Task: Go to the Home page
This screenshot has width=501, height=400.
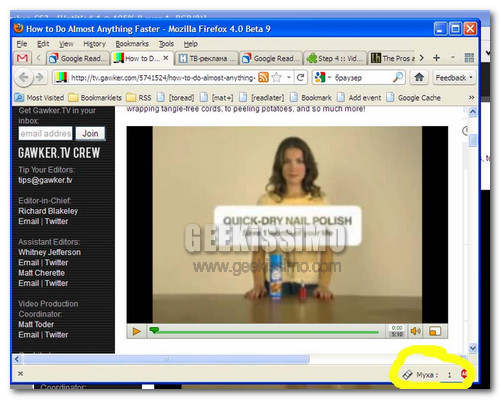Action: pyautogui.click(x=419, y=78)
